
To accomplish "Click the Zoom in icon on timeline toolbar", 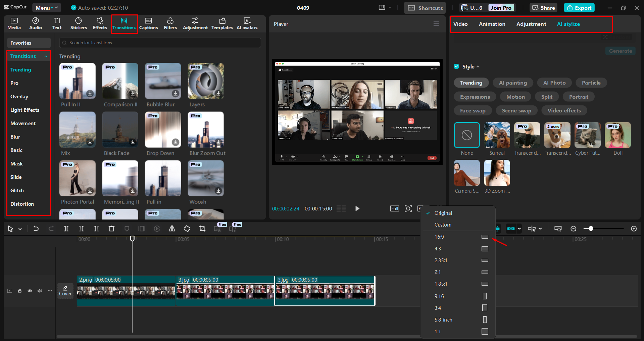I will tap(634, 229).
